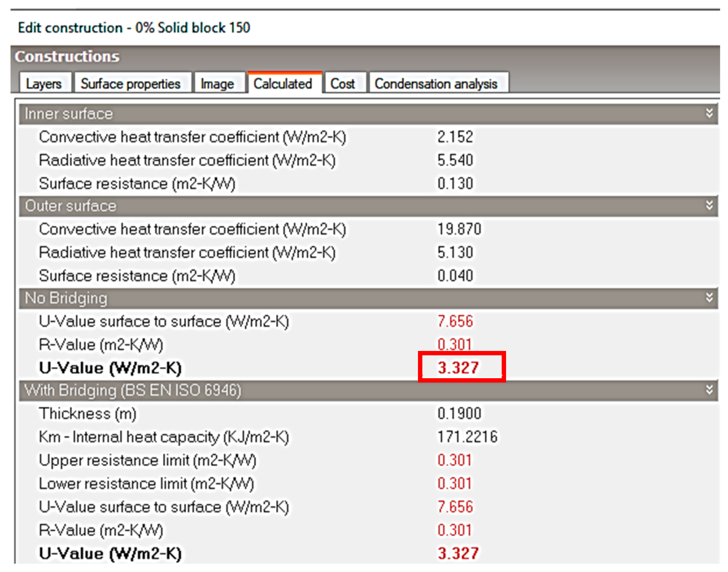
Task: Open the Cost tab
Action: 345,83
